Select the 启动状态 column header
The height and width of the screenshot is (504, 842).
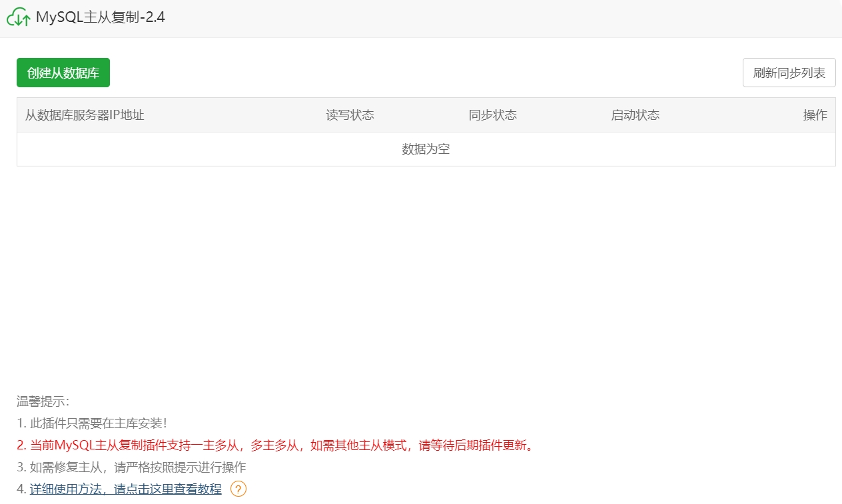click(x=635, y=115)
